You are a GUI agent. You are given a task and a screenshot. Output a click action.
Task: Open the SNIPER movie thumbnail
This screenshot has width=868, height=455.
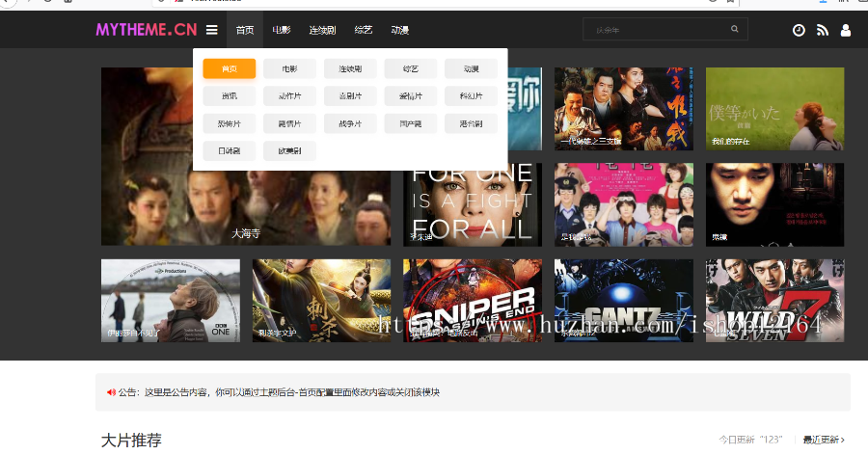click(x=473, y=301)
